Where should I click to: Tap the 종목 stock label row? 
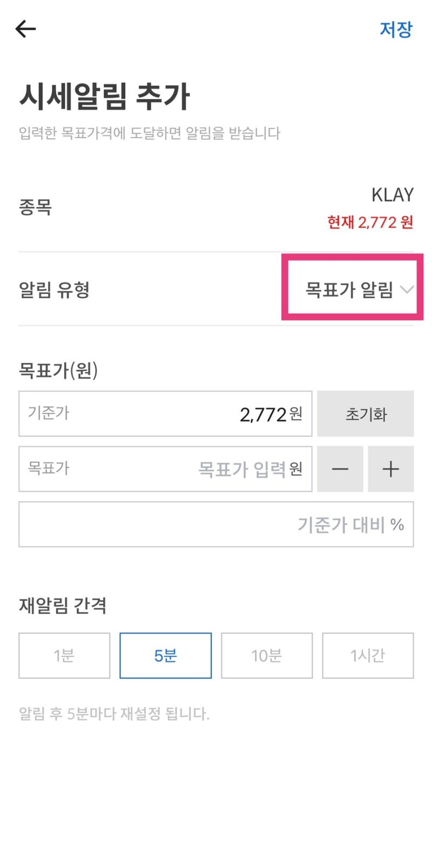36,208
